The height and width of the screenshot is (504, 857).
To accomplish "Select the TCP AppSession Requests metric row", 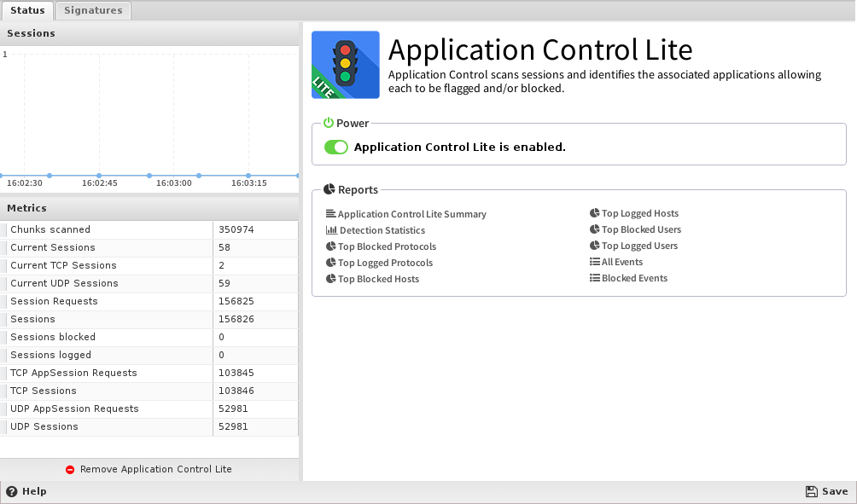I will click(x=149, y=373).
